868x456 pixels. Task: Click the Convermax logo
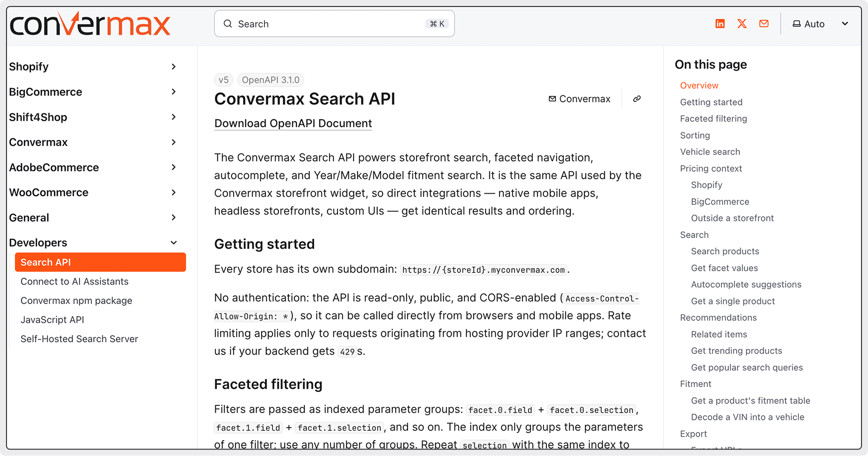point(90,24)
